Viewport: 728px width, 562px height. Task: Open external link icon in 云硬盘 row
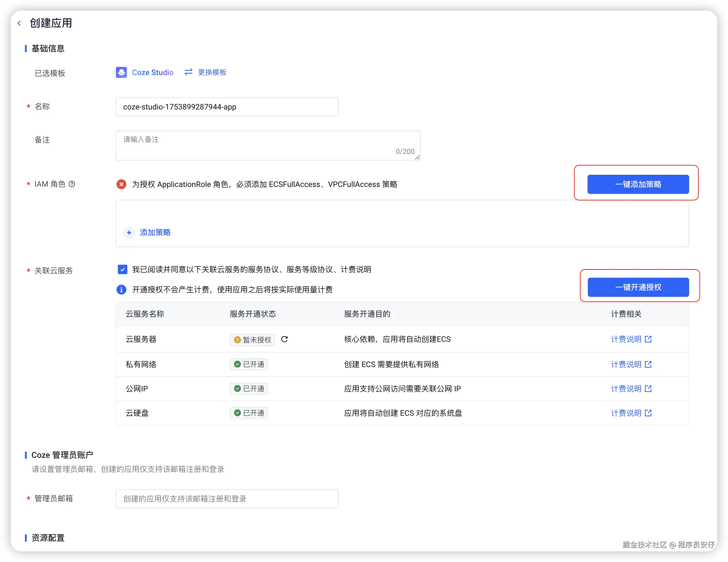tap(648, 413)
